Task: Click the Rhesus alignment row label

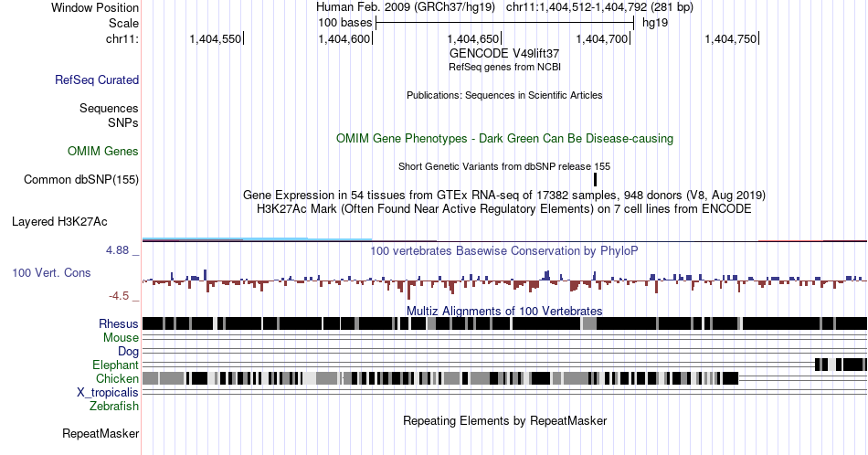Action: click(119, 323)
